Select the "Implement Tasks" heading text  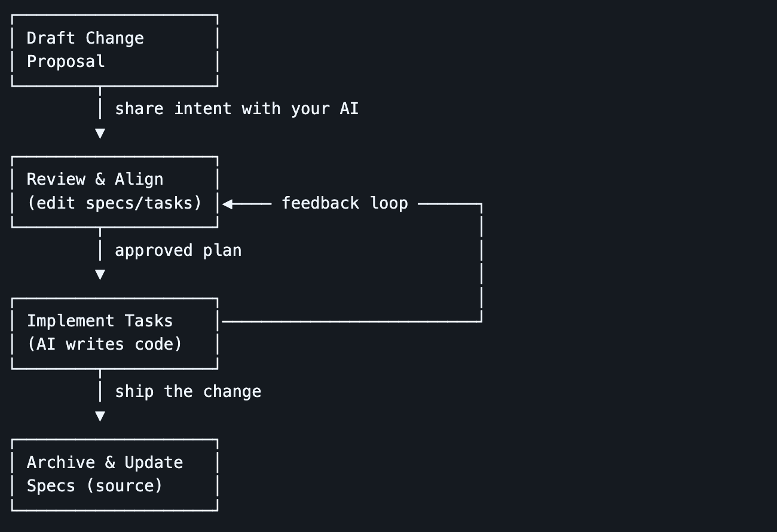[x=100, y=321]
